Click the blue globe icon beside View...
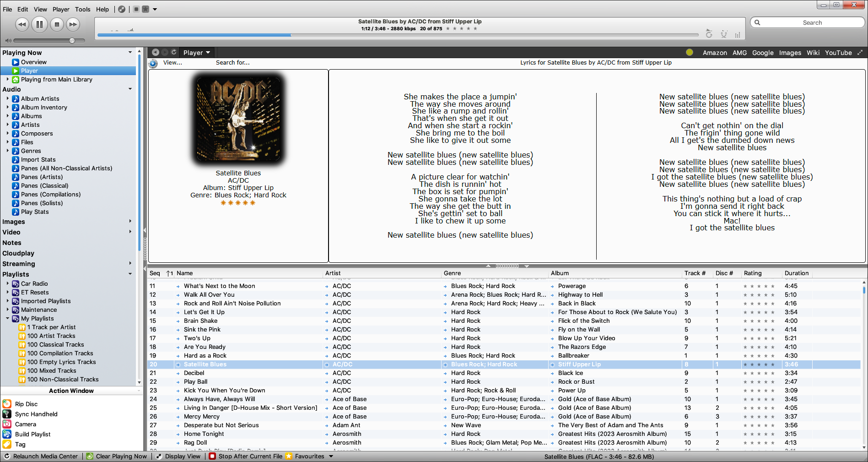 (153, 64)
